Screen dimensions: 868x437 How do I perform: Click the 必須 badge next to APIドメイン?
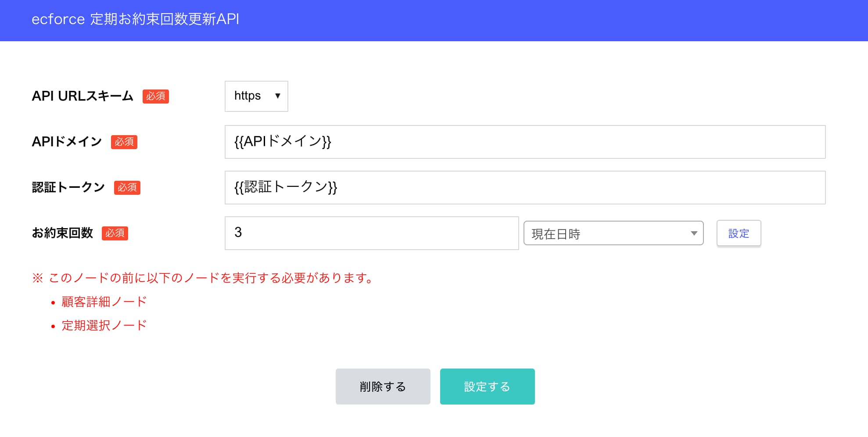point(124,142)
